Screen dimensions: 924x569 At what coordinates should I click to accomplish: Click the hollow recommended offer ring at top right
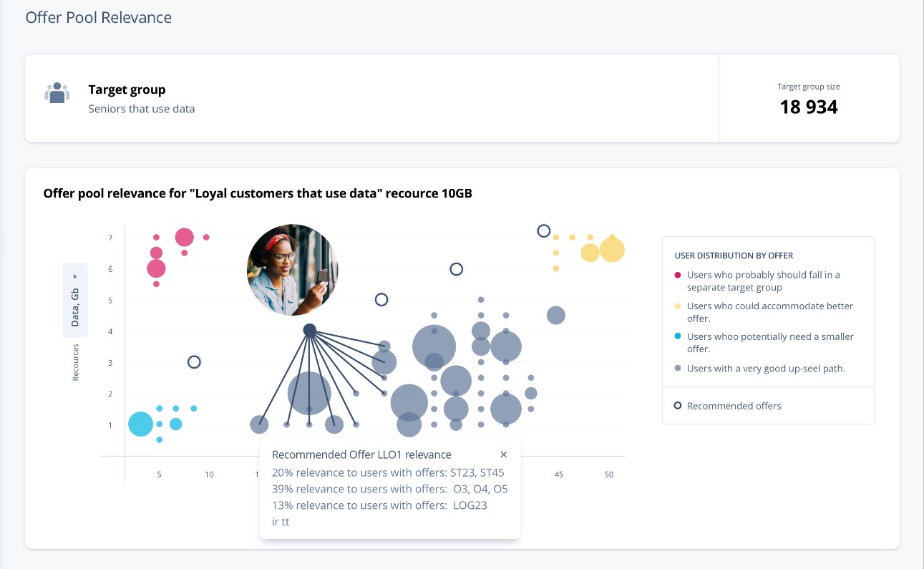tap(544, 230)
